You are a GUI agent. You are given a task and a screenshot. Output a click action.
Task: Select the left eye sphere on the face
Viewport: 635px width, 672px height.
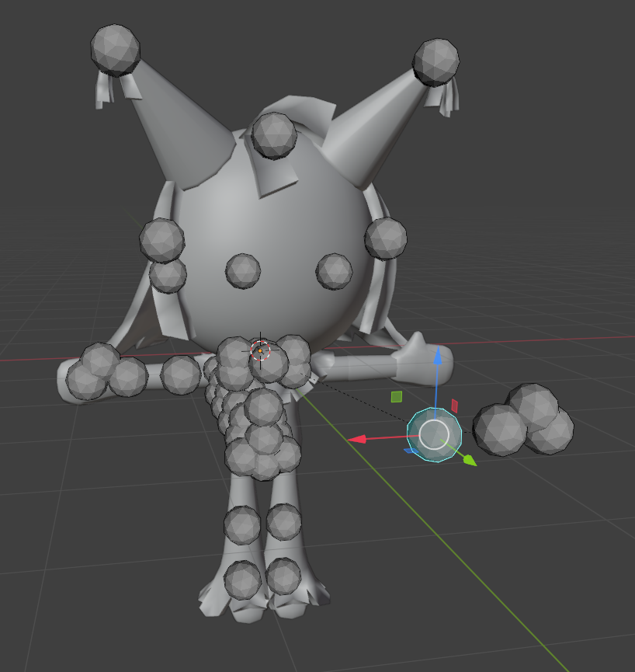click(x=243, y=271)
